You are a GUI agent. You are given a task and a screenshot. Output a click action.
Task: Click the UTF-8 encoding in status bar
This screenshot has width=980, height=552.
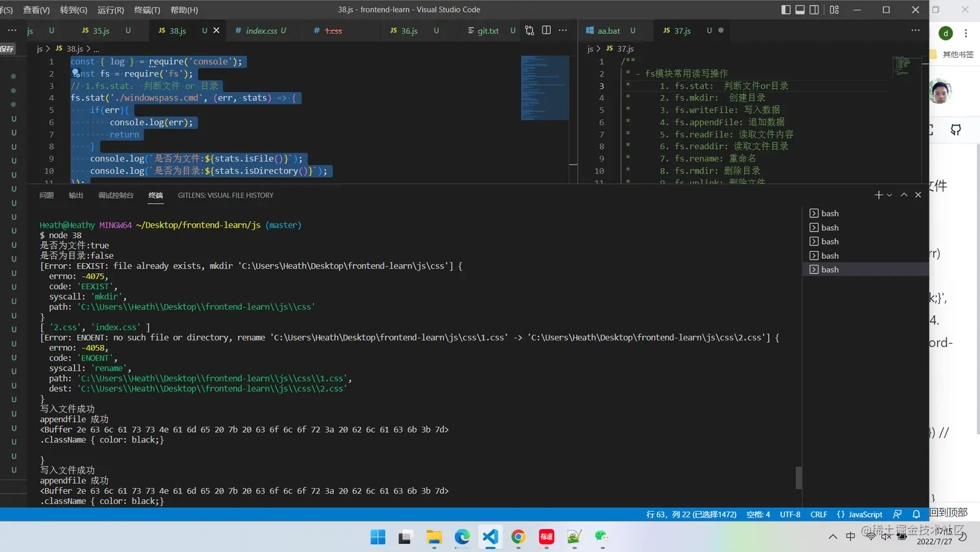point(789,514)
